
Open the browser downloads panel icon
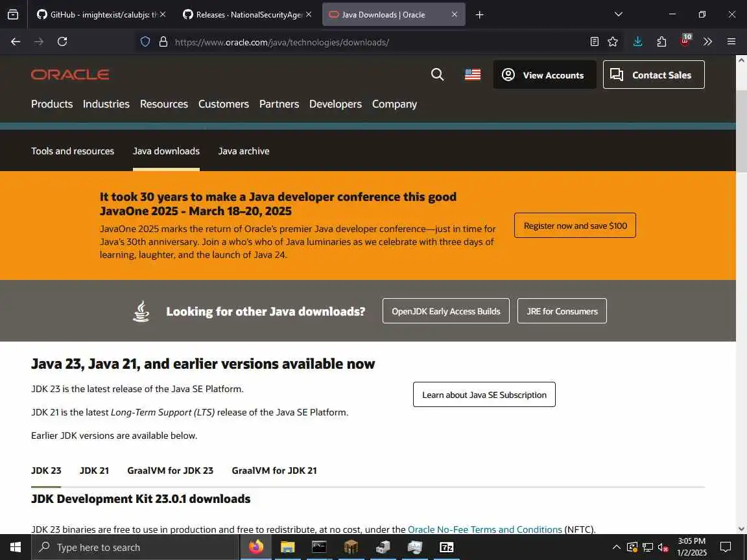(638, 42)
